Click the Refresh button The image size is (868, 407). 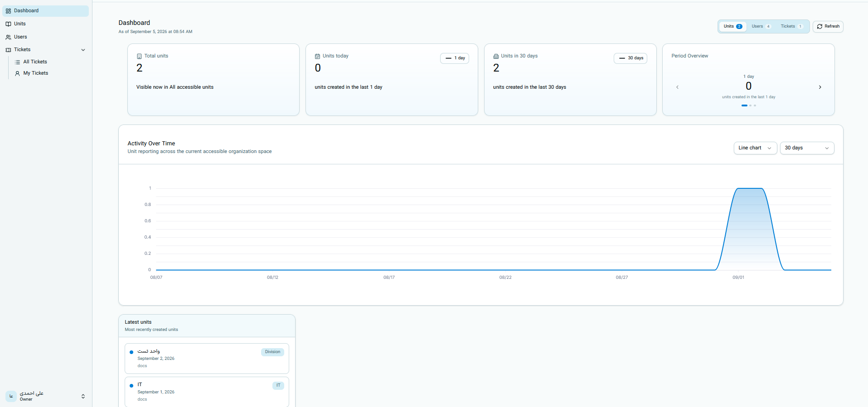(828, 26)
